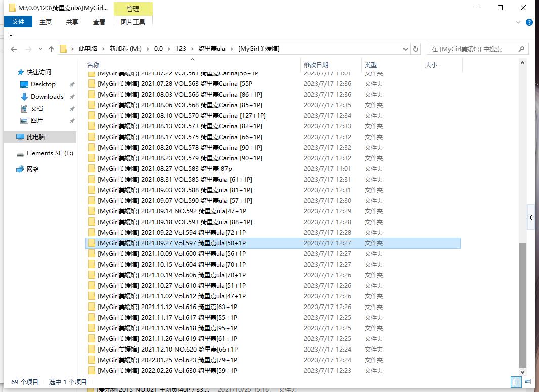Switch to the 主页 ribbon tab

(x=46, y=22)
